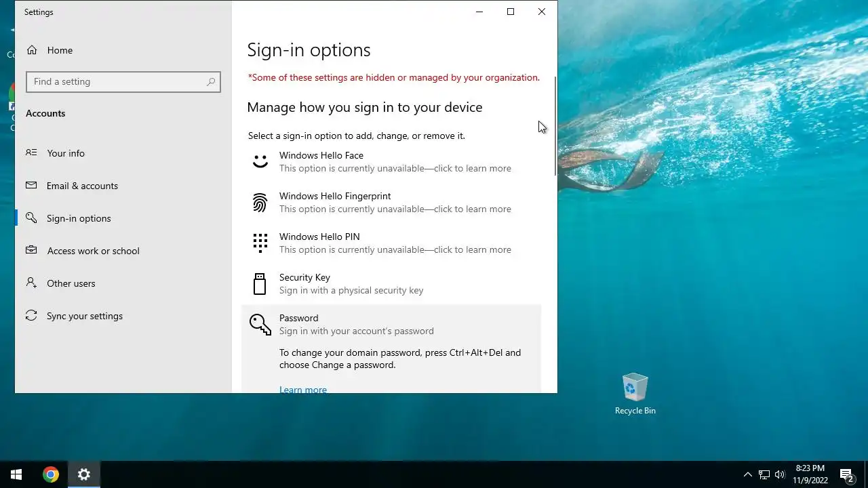Click the network icon in the system tray

pyautogui.click(x=764, y=474)
